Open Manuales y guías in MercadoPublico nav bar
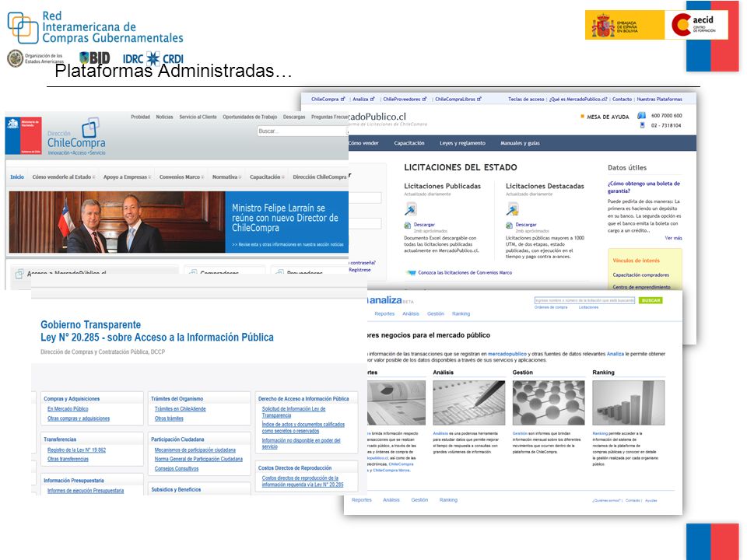 [520, 143]
